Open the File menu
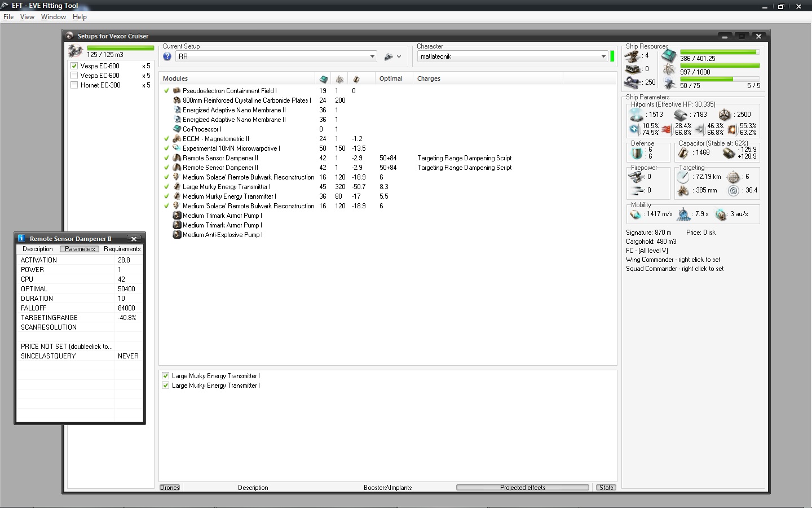The width and height of the screenshot is (812, 508). (8, 17)
